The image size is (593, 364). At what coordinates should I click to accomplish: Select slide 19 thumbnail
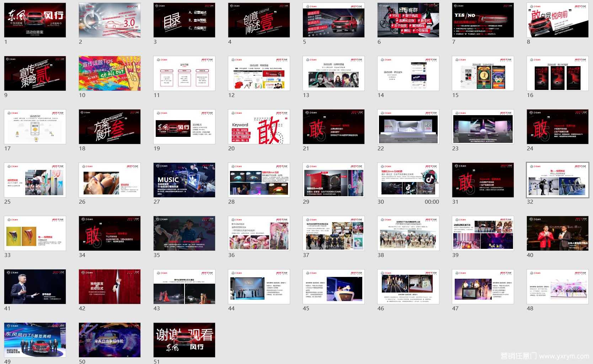point(184,127)
